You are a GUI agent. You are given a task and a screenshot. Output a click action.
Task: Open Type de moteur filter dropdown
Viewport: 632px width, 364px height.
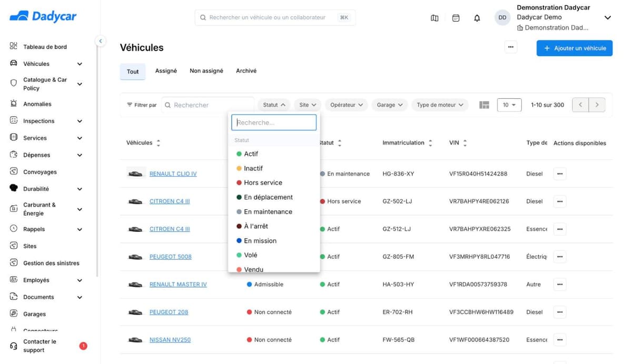point(440,105)
